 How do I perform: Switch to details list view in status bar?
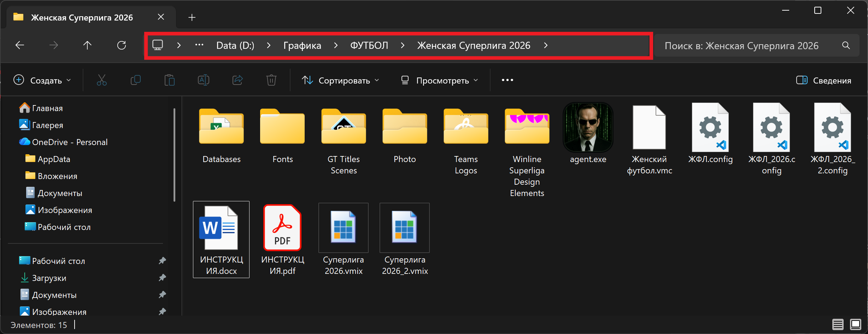tap(838, 324)
